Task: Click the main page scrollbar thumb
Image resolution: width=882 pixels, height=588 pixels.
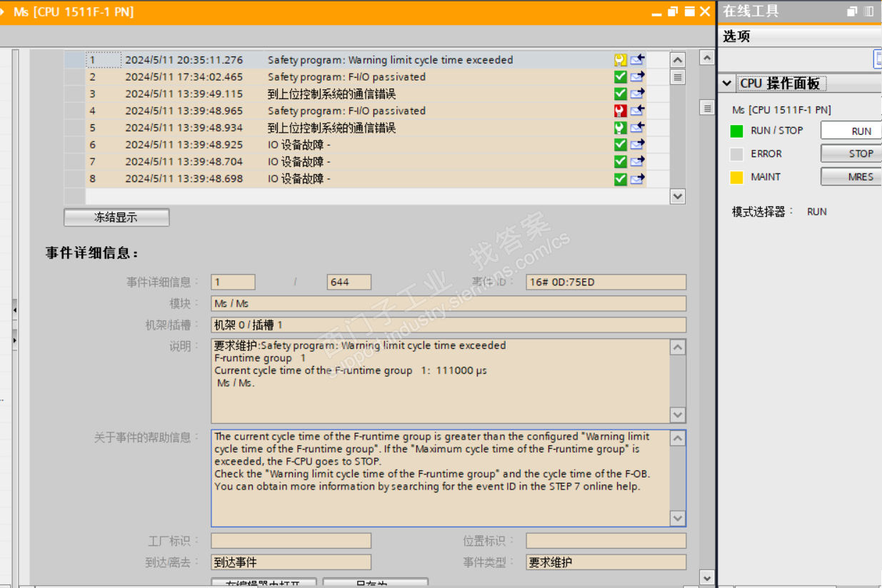Action: click(707, 108)
